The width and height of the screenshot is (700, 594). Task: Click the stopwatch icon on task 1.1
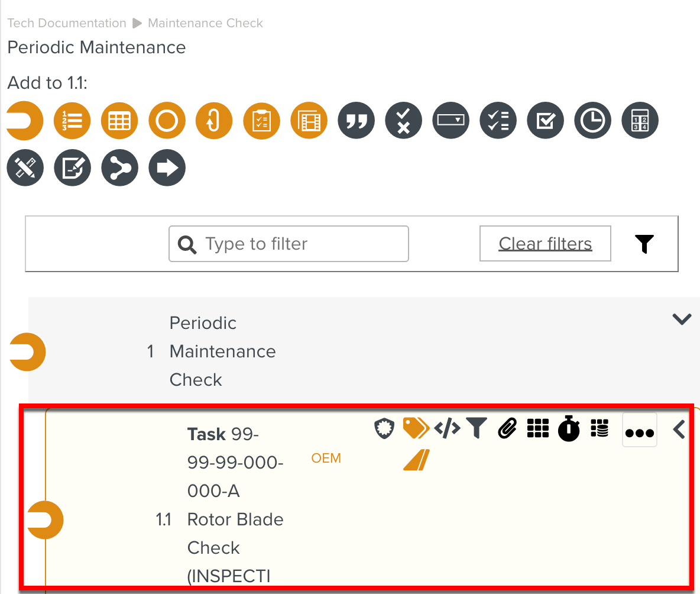click(569, 428)
